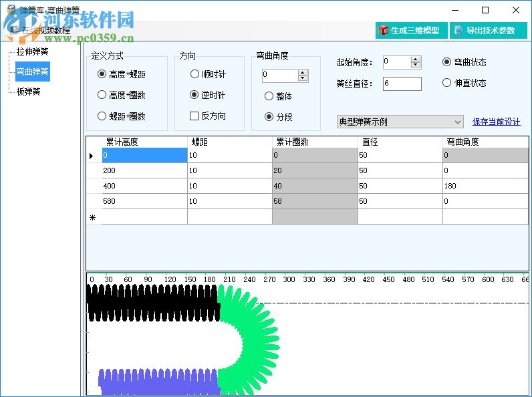Image resolution: width=532 pixels, height=397 pixels.
Task: Click 累计圈数 cell with value 58
Action: coord(315,201)
